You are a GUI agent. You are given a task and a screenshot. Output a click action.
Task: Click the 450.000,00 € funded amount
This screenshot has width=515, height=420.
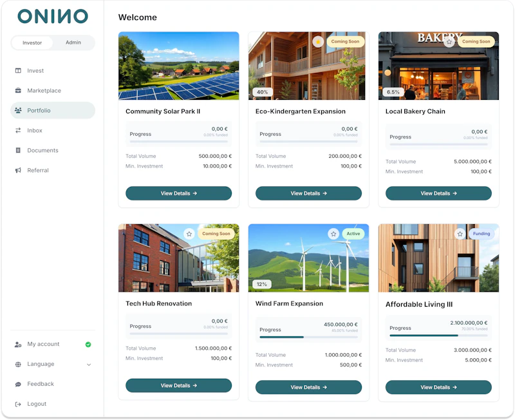point(341,325)
